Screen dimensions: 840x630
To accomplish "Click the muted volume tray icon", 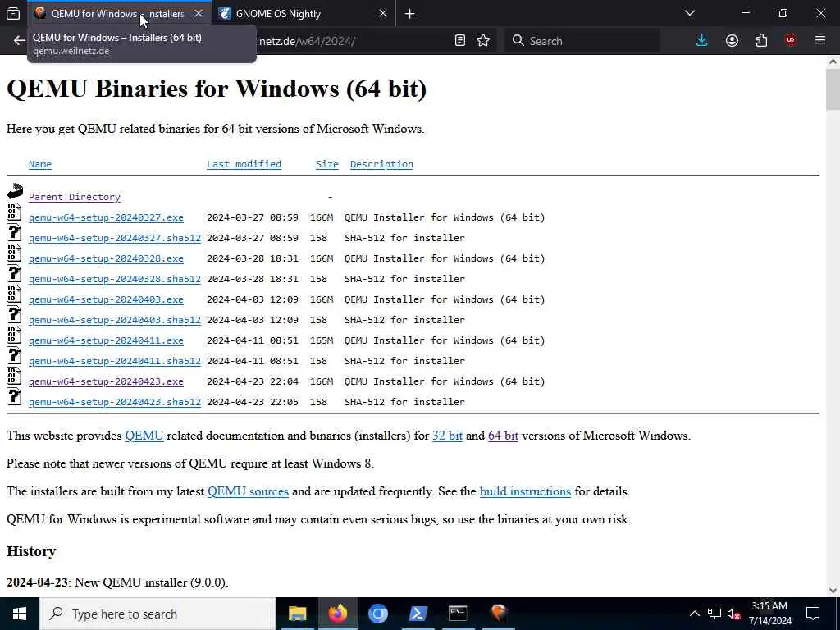I will 733,614.
